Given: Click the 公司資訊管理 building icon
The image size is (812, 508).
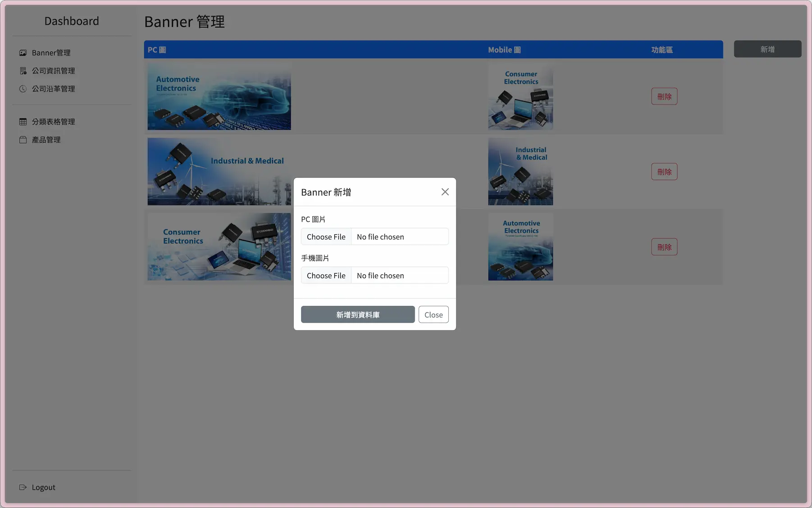Looking at the screenshot, I should pyautogui.click(x=23, y=71).
